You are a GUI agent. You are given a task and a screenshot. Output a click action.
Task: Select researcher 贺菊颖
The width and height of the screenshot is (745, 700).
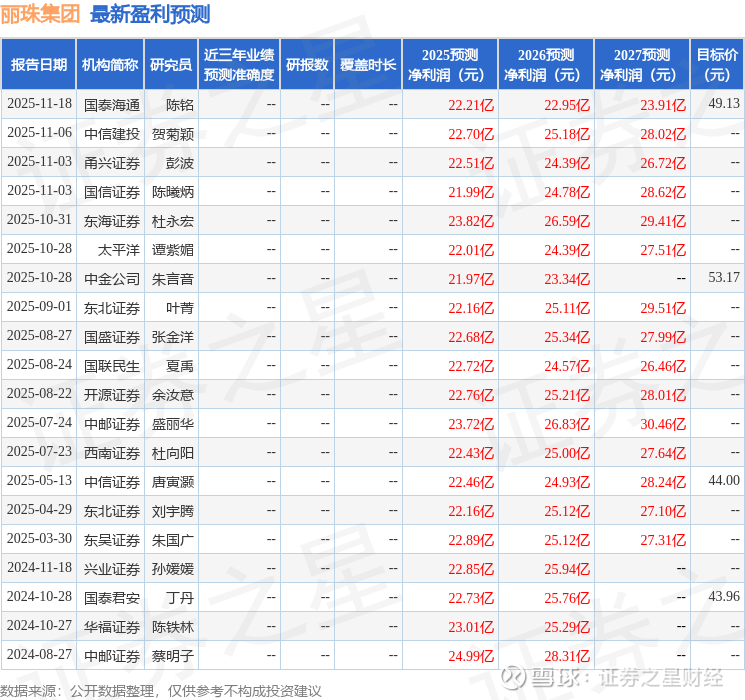tap(172, 134)
